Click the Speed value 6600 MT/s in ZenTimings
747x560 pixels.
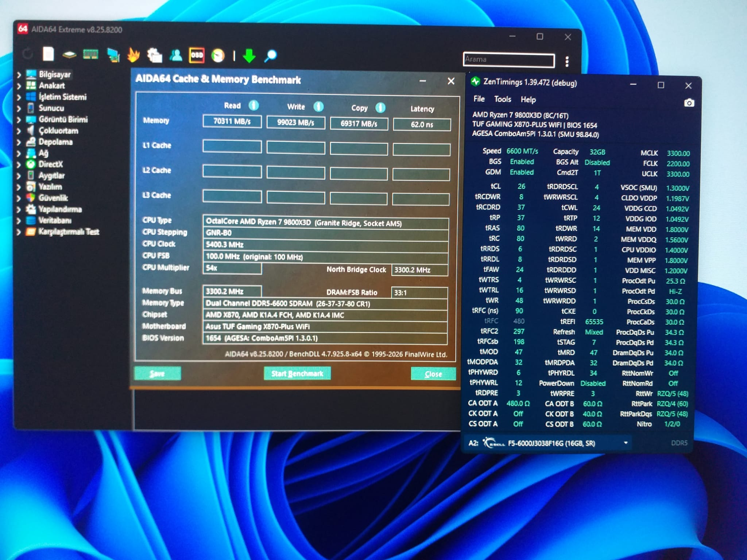522,151
